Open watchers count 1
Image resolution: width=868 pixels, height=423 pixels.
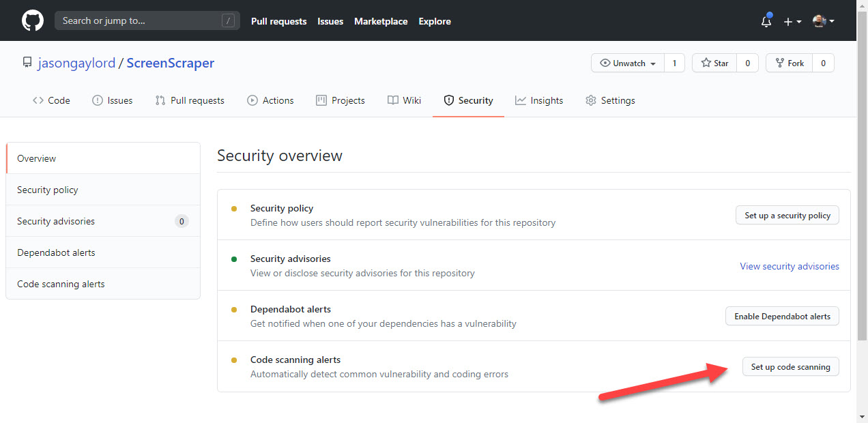(x=674, y=63)
